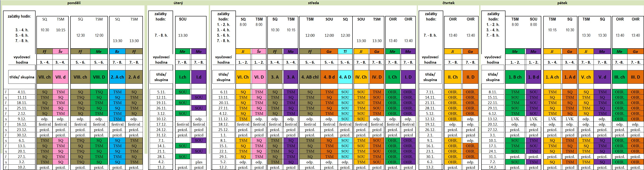Image resolution: width=644 pixels, height=170 pixels.
Task: Click the orange II. D cell
Action: [470, 77]
